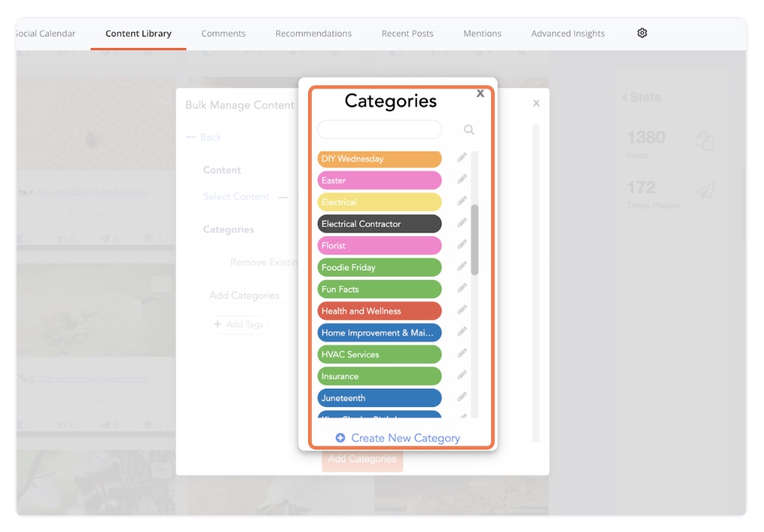Image resolution: width=764 pixels, height=532 pixels.
Task: Click the Categories search input field
Action: pyautogui.click(x=380, y=130)
